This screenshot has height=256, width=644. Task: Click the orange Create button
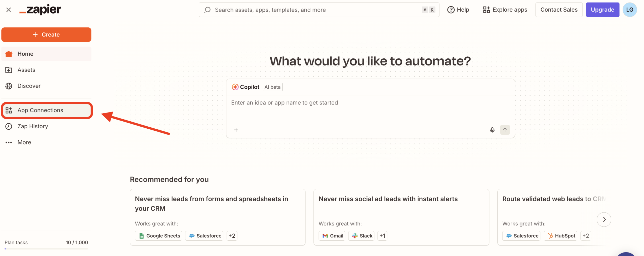click(x=46, y=35)
